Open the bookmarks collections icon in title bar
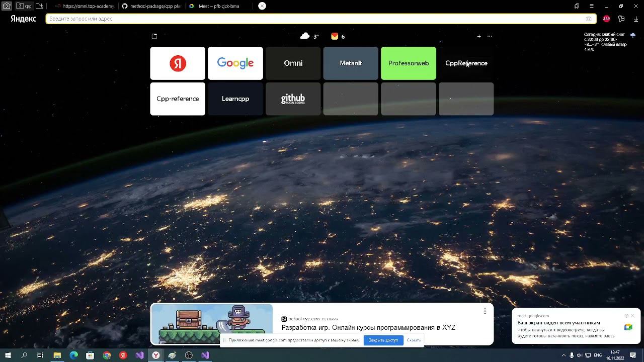 click(x=577, y=6)
